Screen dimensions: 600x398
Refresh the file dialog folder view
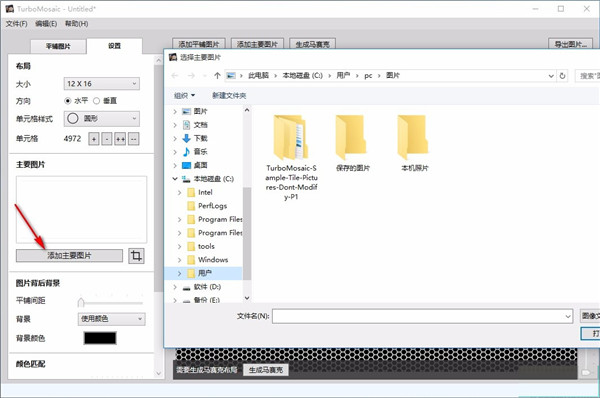(562, 76)
